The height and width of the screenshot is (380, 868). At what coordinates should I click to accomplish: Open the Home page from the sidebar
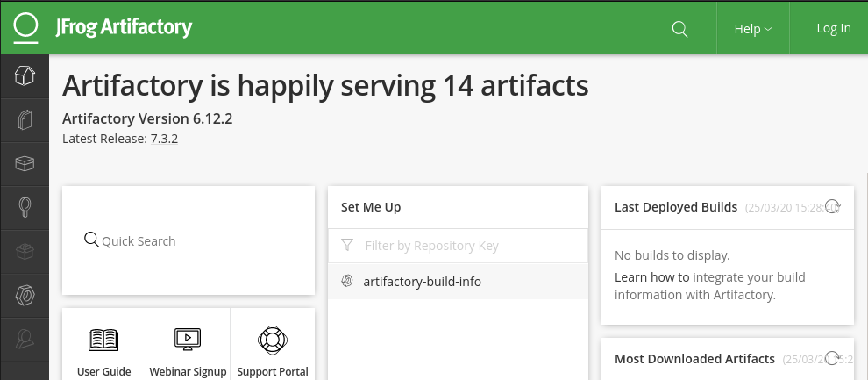[25, 76]
